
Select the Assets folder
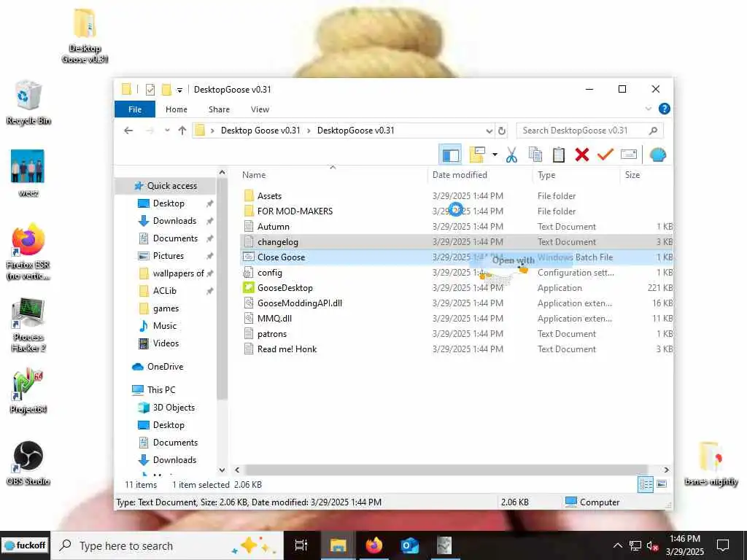coord(457,195)
